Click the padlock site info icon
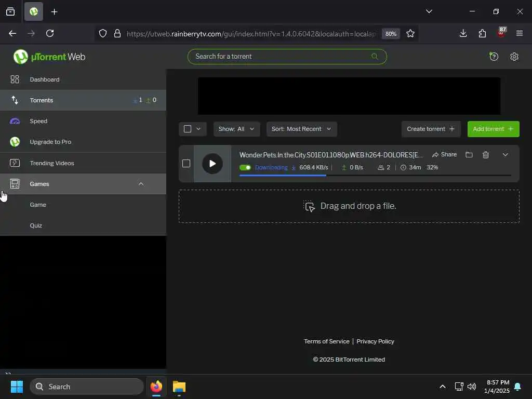This screenshot has height=399, width=532. point(117,33)
